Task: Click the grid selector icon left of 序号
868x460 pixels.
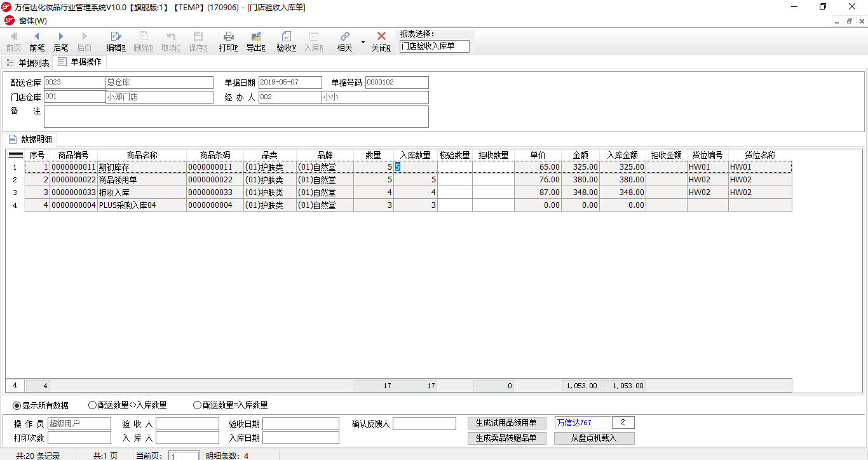Action: pos(15,155)
